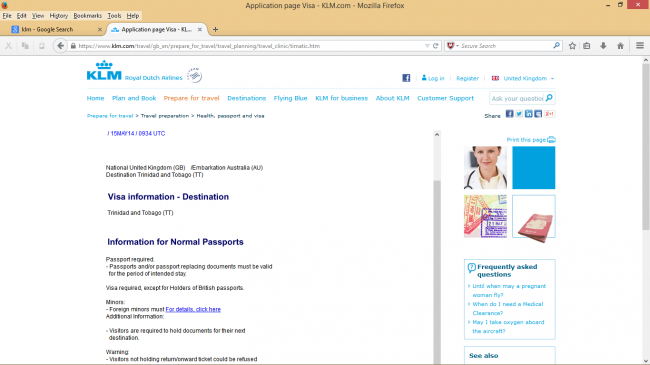
Task: Open the downloads arrow icon
Action: [x=603, y=46]
